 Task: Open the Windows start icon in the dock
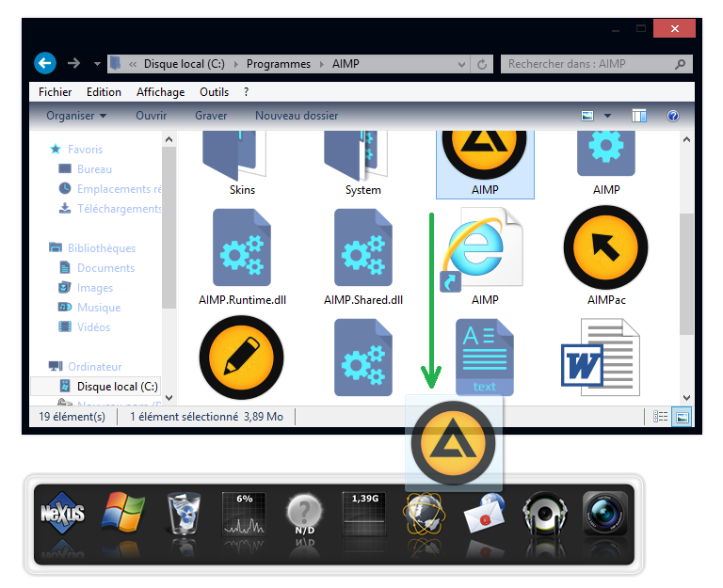pyautogui.click(x=123, y=513)
